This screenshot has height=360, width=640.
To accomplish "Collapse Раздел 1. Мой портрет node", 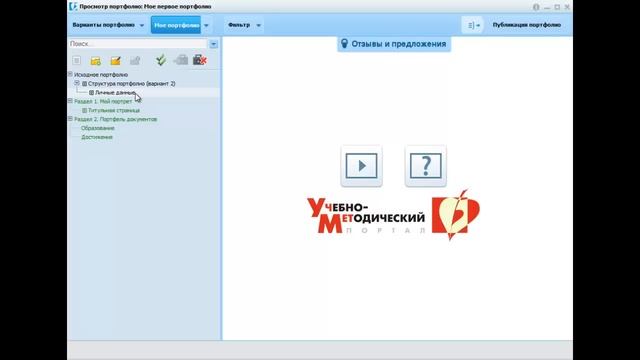I will coord(70,101).
